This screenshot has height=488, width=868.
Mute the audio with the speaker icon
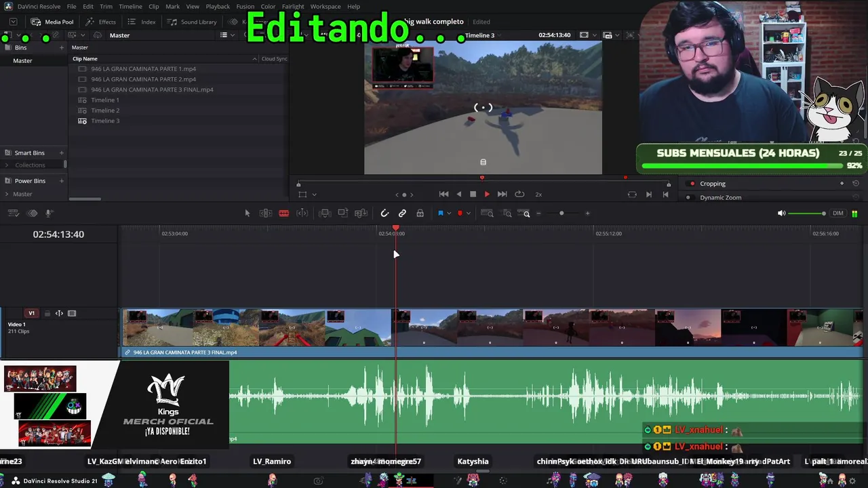pos(781,213)
